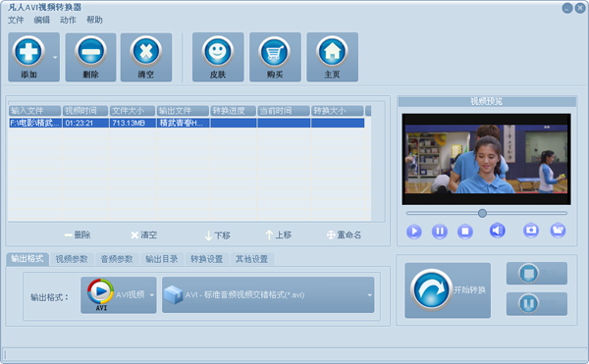Switch to the 转换设置 tab
Screen dimensions: 589x364
click(x=206, y=259)
